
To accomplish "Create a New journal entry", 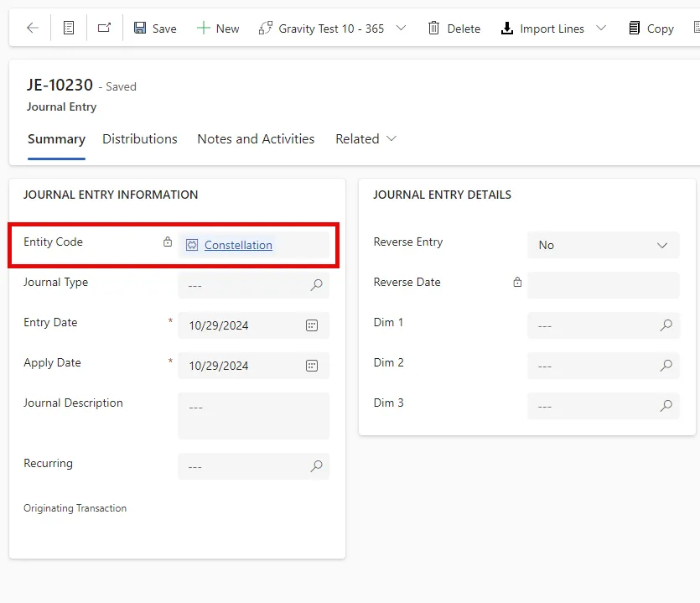I will click(x=218, y=29).
